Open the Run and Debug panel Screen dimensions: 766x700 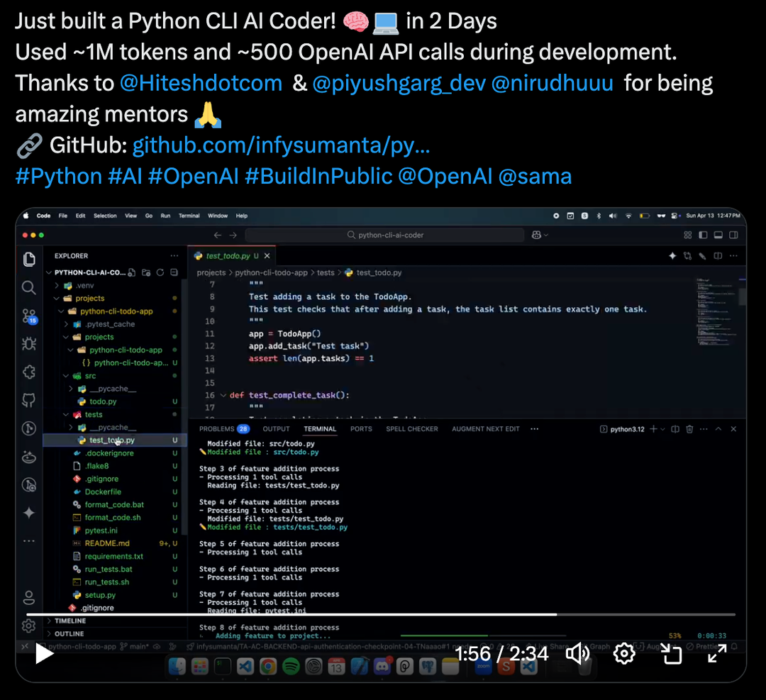[28, 343]
